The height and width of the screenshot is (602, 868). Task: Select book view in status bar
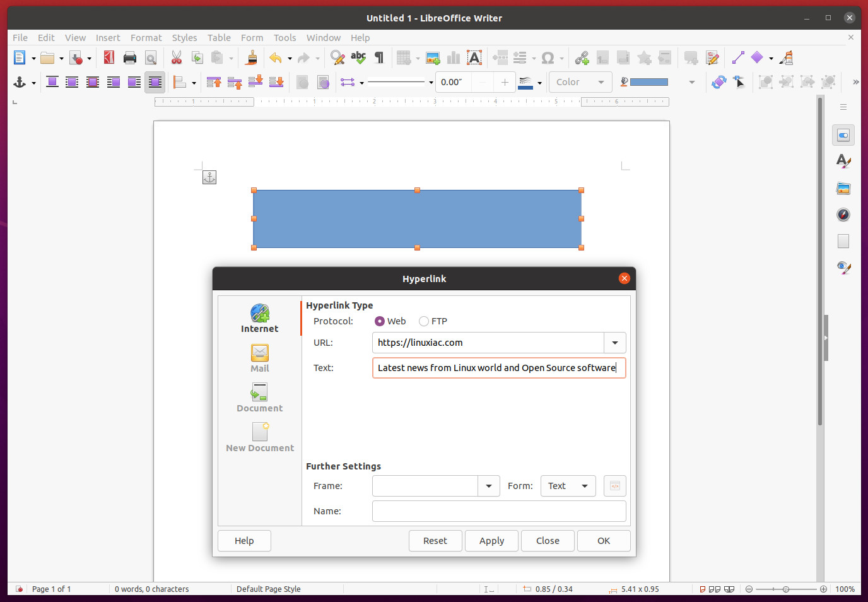click(729, 589)
